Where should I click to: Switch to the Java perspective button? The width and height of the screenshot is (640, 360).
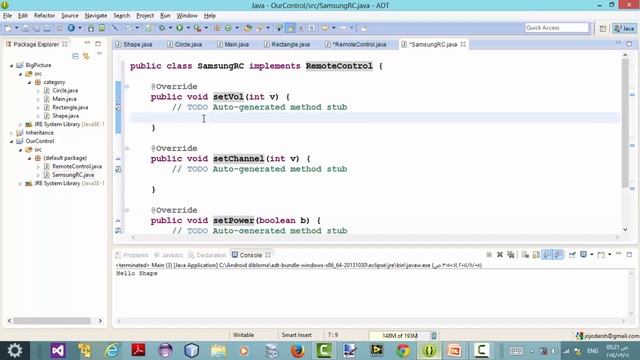(x=624, y=28)
